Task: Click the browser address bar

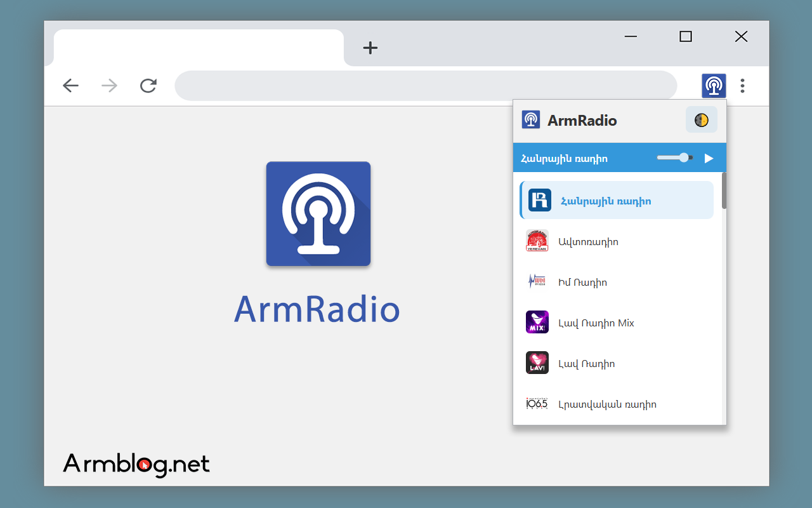Action: [x=426, y=86]
